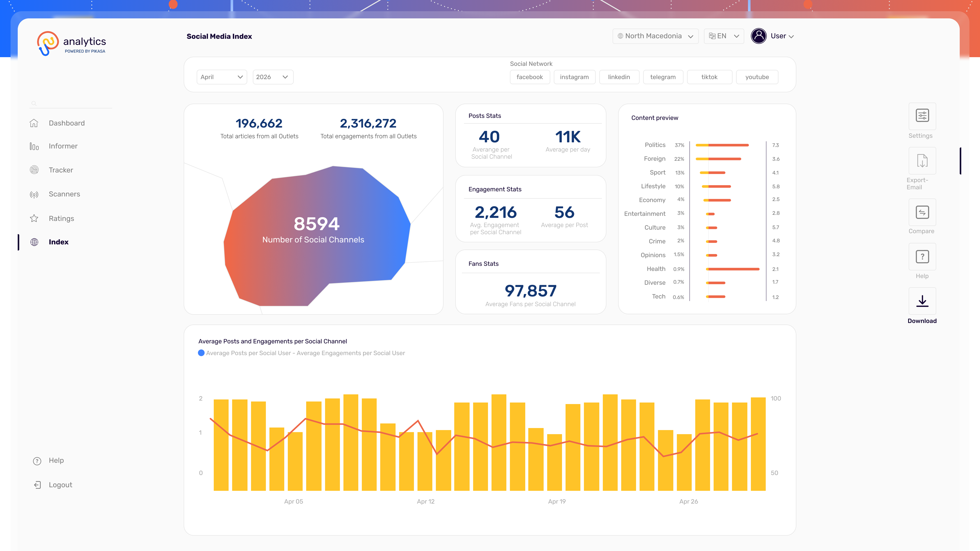Click the right panel Help icon
The image size is (980, 551).
tap(922, 257)
